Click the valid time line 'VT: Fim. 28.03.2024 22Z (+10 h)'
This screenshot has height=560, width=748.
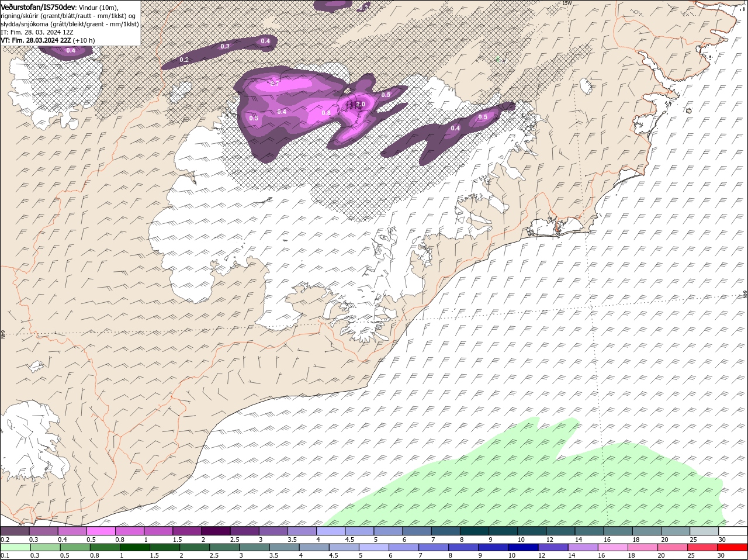pyautogui.click(x=47, y=40)
